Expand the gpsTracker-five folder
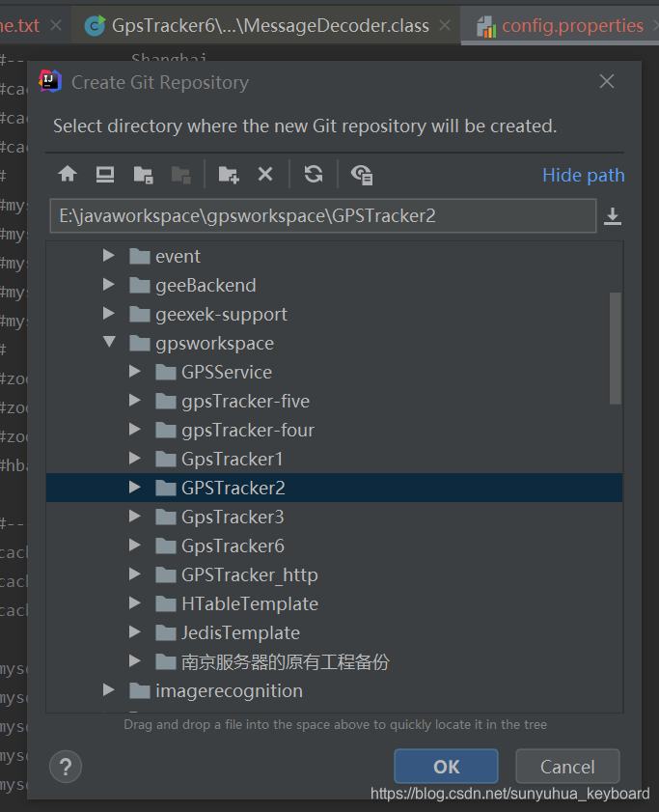 tap(134, 401)
